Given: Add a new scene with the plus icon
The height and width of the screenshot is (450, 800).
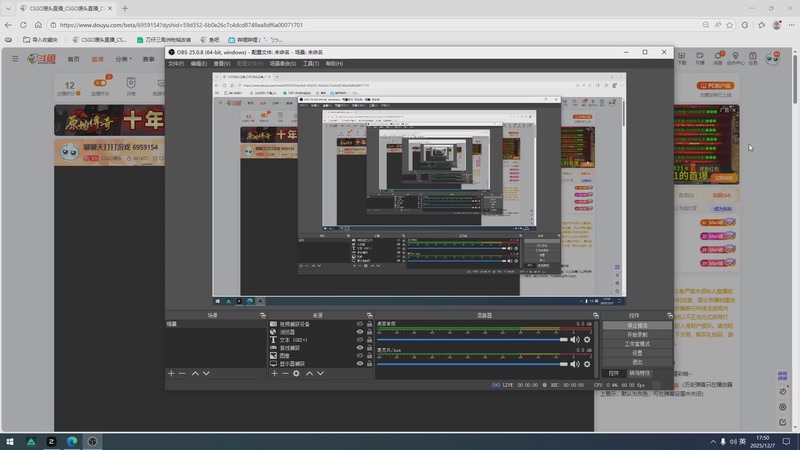Looking at the screenshot, I should pos(171,373).
